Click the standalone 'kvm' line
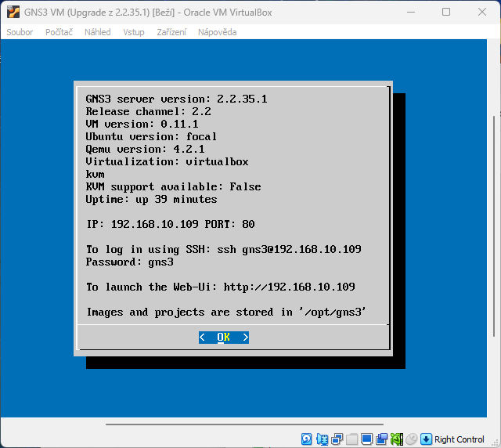Screen dimensions: 501x448 click(95, 175)
